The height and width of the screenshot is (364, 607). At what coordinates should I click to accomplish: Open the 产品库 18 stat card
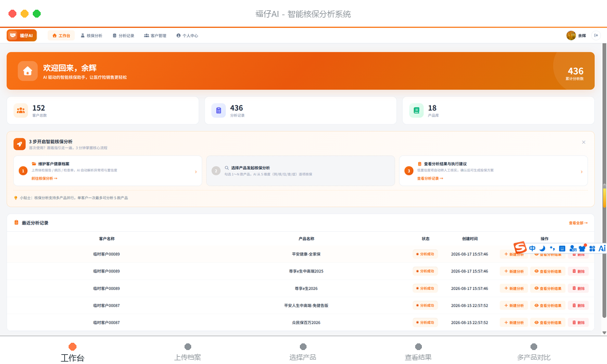(x=498, y=110)
